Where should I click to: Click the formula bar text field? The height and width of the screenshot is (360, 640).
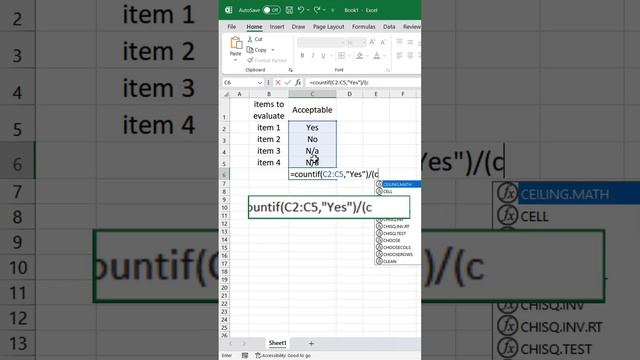pyautogui.click(x=363, y=82)
